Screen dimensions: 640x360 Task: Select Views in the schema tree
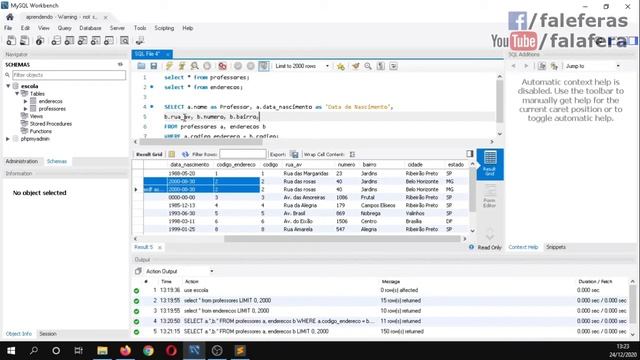coord(36,116)
